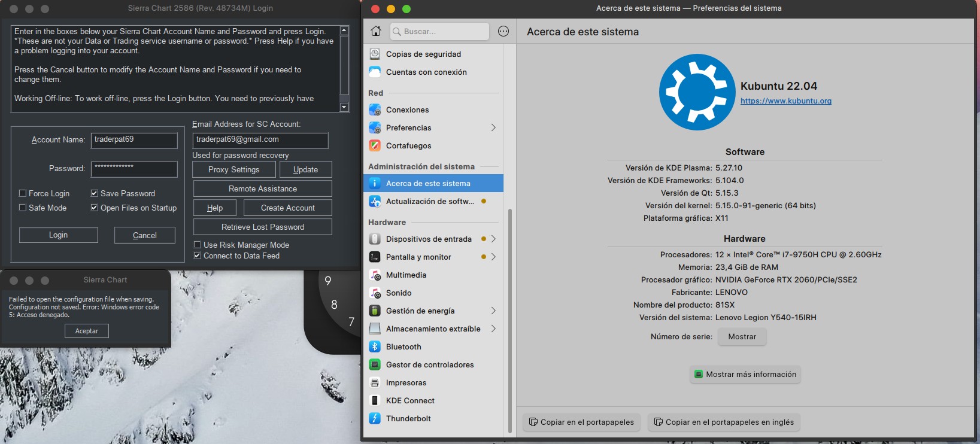Enable Use Risk Manager Mode checkbox
Screen dimensions: 980x444
point(198,245)
